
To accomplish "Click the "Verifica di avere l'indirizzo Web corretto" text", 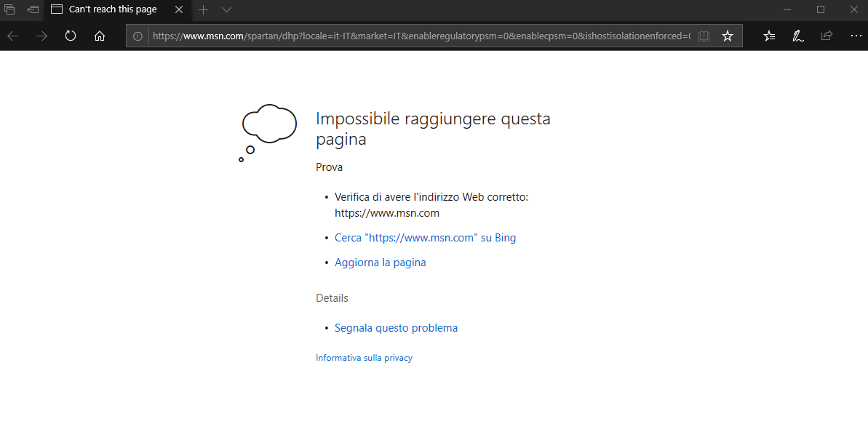I will [x=430, y=197].
